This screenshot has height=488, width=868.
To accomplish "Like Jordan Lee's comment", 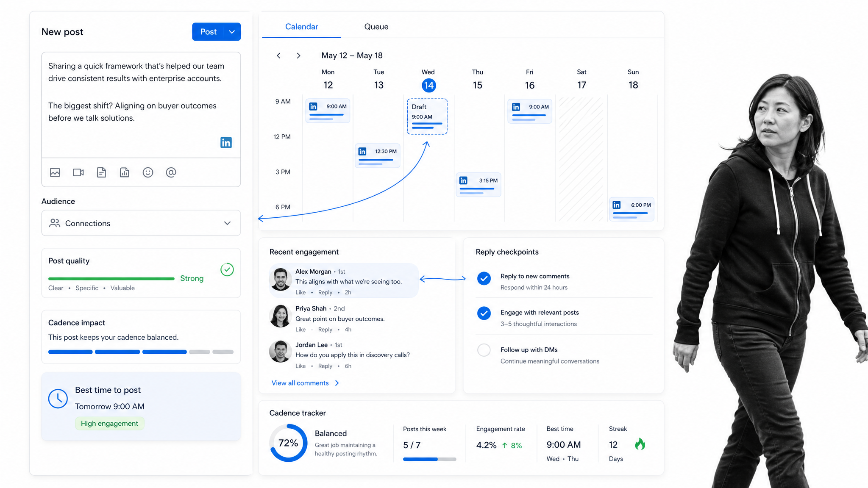I will pos(300,366).
